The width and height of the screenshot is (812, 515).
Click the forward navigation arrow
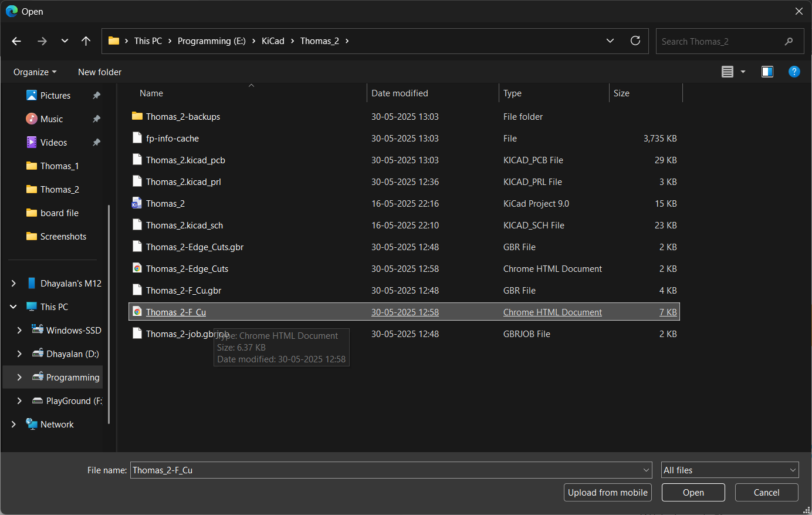tap(42, 41)
